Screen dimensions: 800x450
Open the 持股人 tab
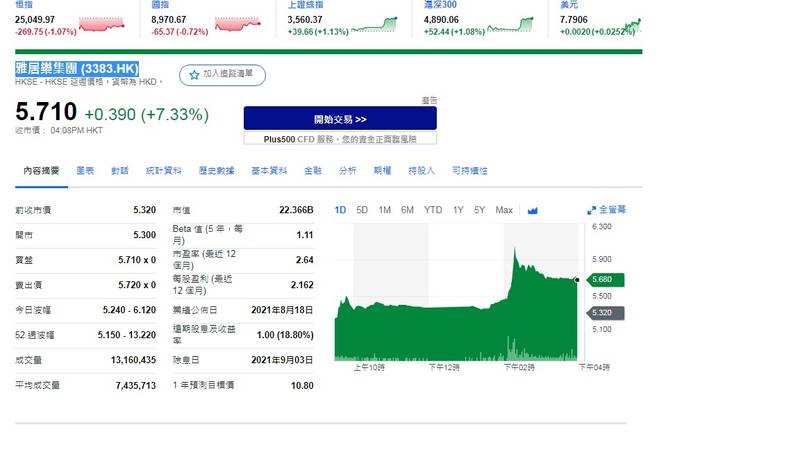tap(421, 171)
